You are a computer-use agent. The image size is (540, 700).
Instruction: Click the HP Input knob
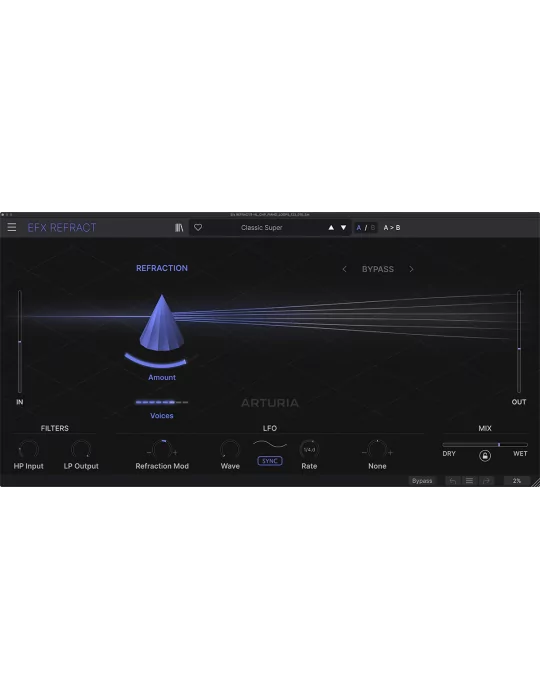pyautogui.click(x=28, y=450)
